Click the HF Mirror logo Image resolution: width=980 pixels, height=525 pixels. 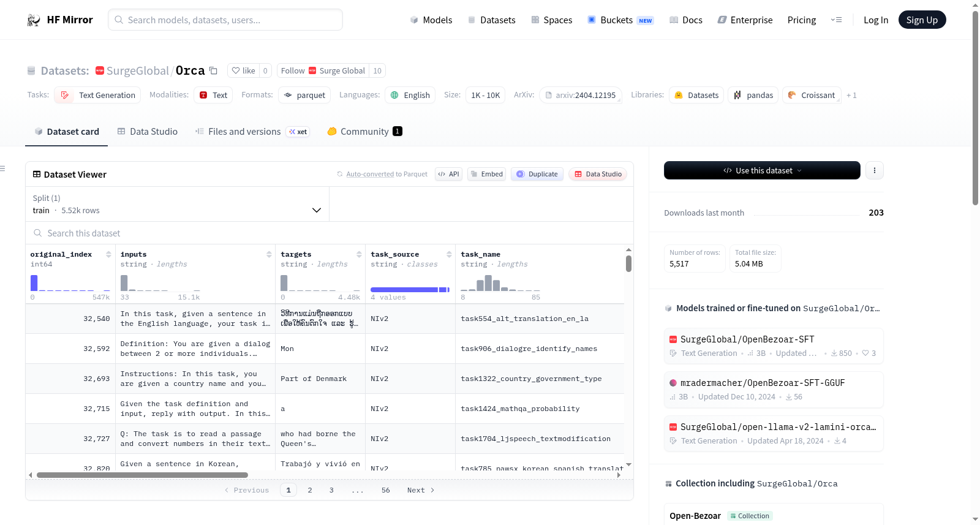pyautogui.click(x=60, y=20)
